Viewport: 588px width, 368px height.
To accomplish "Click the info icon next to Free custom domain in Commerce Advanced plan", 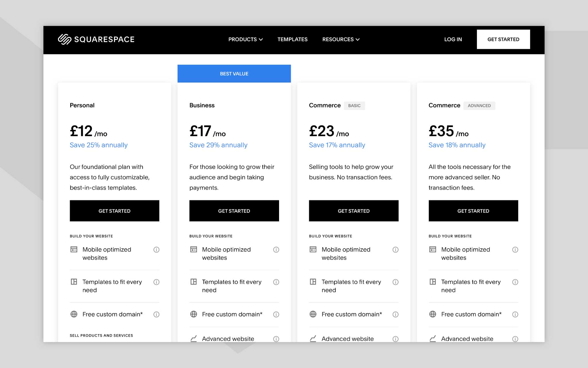I will [x=515, y=314].
